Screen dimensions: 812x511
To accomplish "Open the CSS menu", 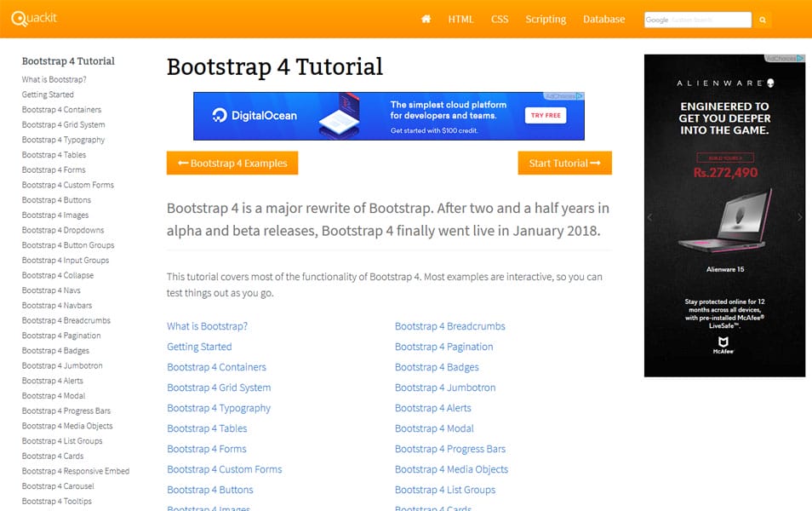I will 500,20.
